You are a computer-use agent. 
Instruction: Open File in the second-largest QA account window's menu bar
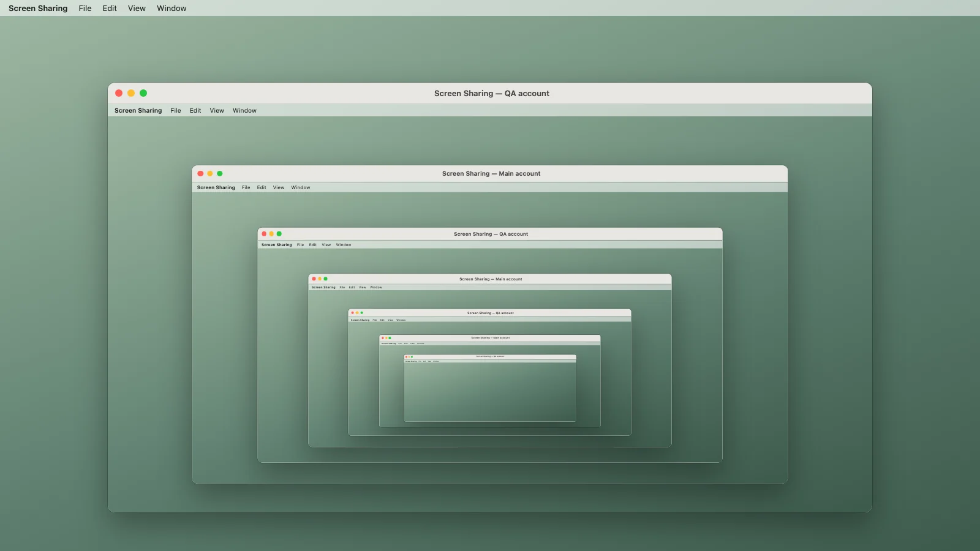click(x=300, y=245)
